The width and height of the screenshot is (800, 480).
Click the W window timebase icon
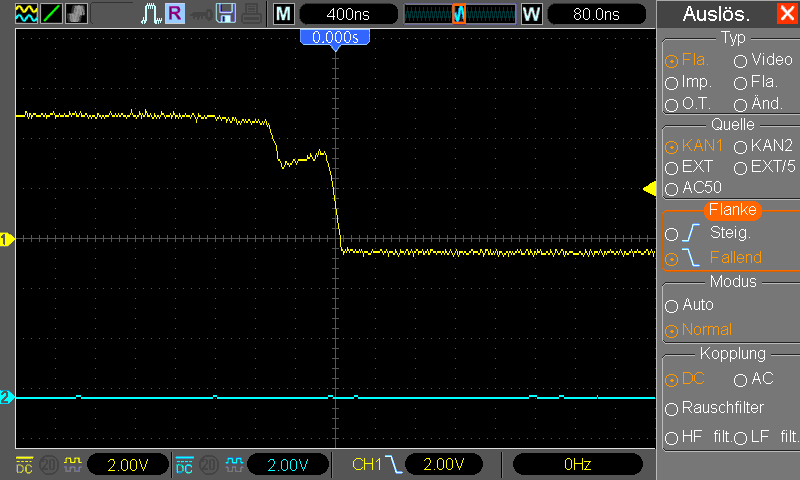[x=531, y=14]
